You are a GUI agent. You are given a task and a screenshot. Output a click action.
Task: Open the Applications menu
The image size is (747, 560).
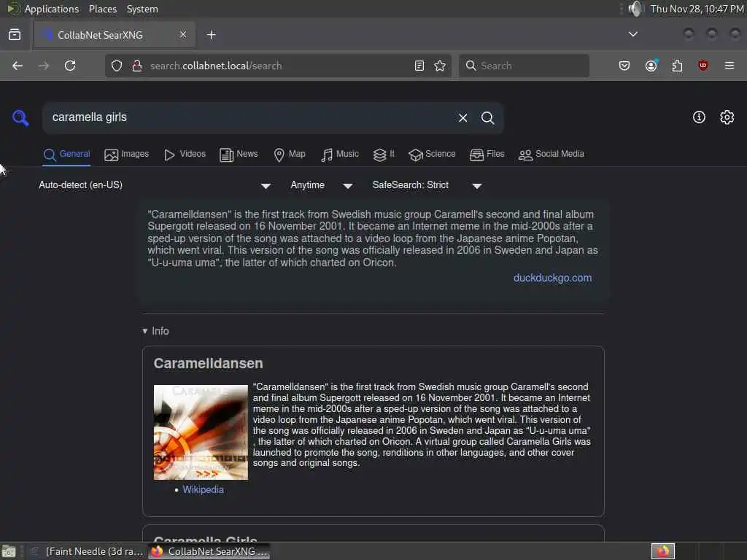(x=52, y=9)
